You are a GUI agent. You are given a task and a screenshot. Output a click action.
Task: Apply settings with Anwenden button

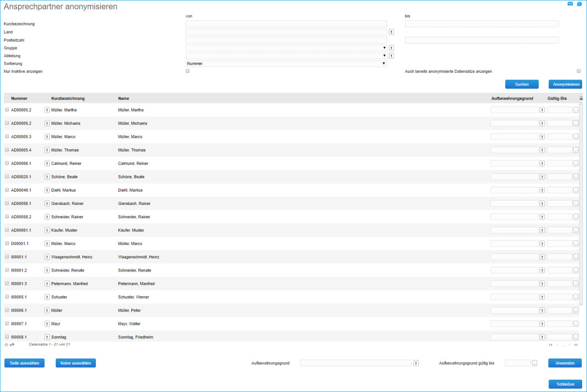point(565,363)
